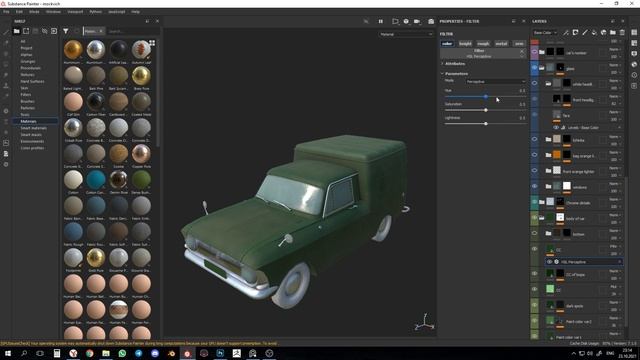Adjust the Hue slider
The width and height of the screenshot is (640, 360).
(485, 96)
